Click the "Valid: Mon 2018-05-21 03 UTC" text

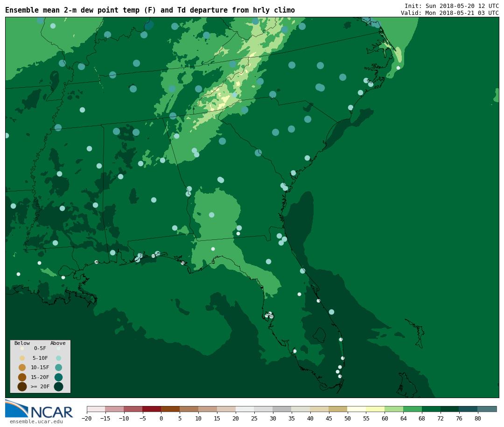click(450, 13)
